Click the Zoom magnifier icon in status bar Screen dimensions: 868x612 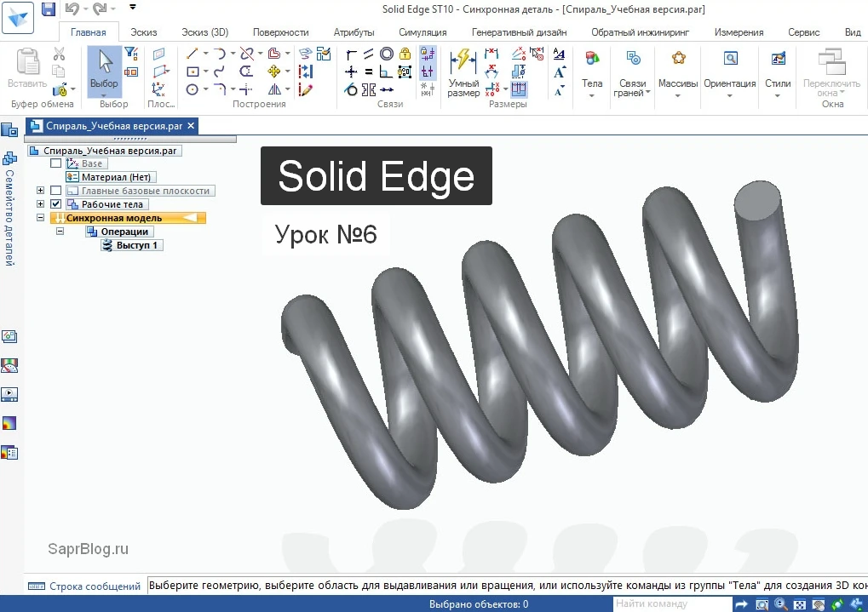(x=780, y=604)
